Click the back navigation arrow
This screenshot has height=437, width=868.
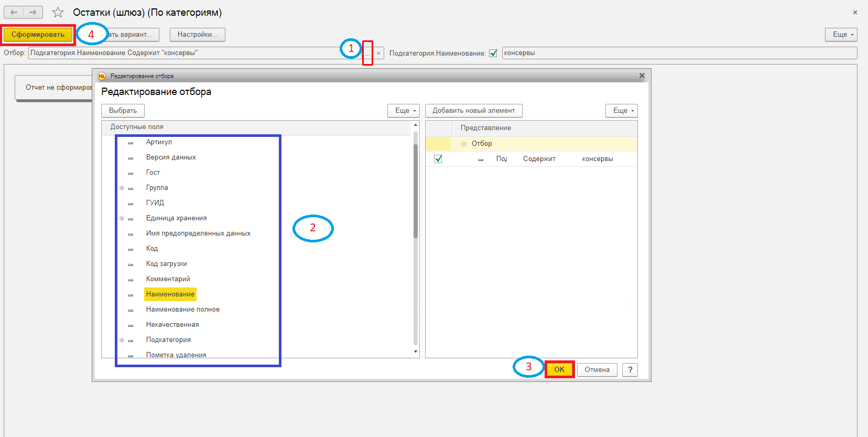(x=14, y=12)
